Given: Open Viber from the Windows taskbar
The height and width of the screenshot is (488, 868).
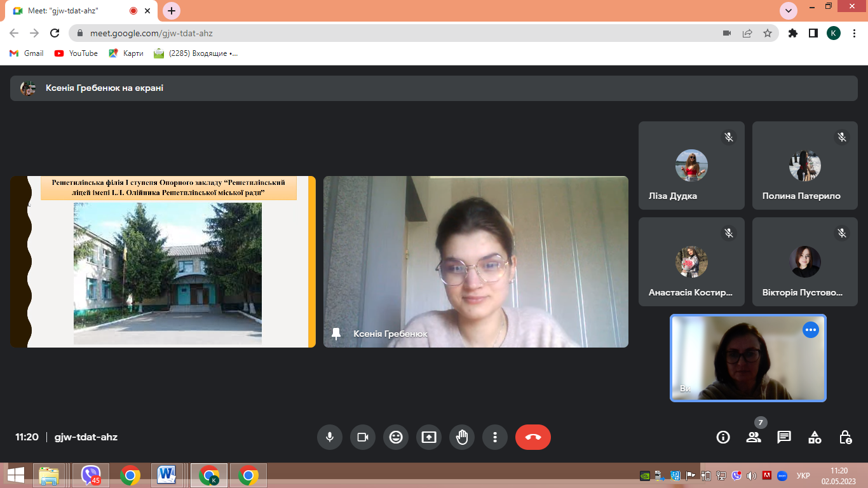Looking at the screenshot, I should (x=91, y=475).
